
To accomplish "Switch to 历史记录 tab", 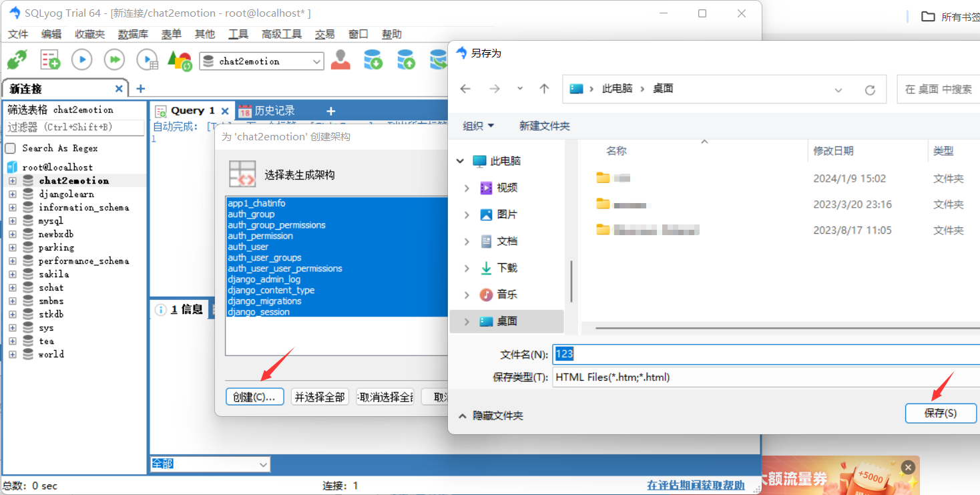I will point(267,111).
